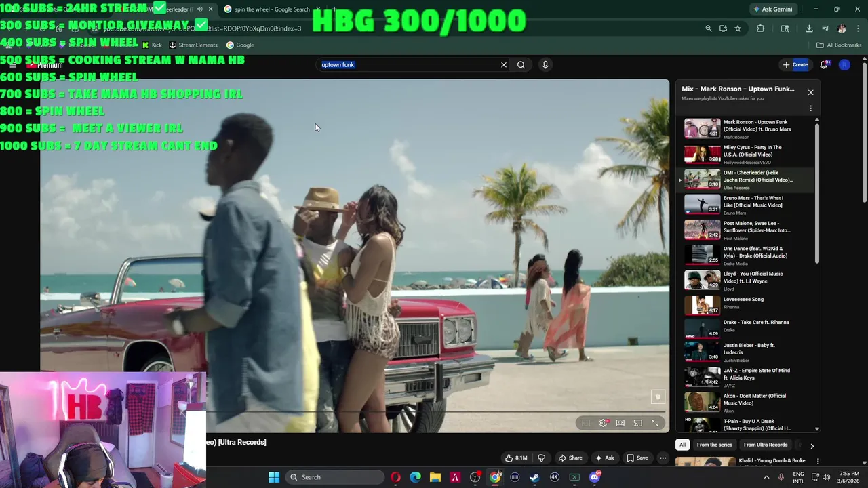The height and width of the screenshot is (488, 868).
Task: Open the video player settings gear
Action: pyautogui.click(x=603, y=423)
